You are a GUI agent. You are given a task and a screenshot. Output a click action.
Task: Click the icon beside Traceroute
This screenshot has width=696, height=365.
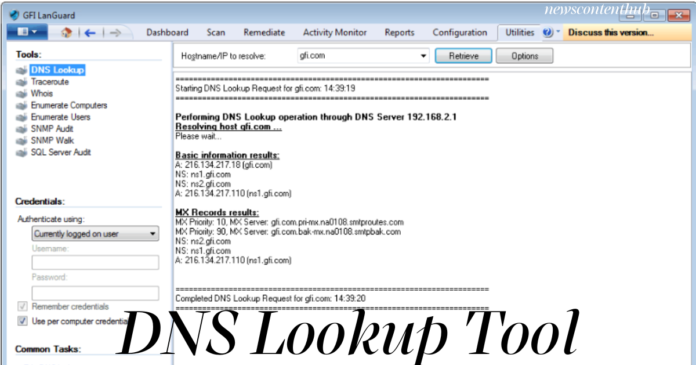[x=21, y=82]
